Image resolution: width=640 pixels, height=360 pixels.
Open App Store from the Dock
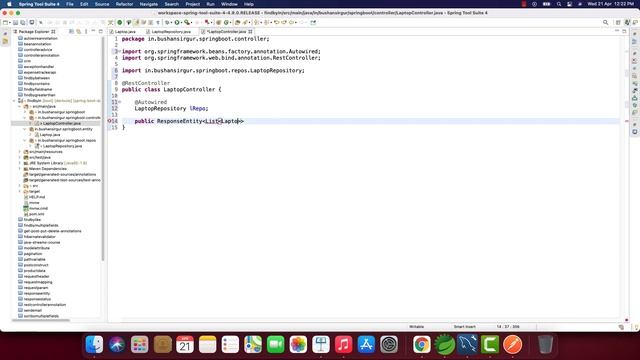click(x=366, y=344)
